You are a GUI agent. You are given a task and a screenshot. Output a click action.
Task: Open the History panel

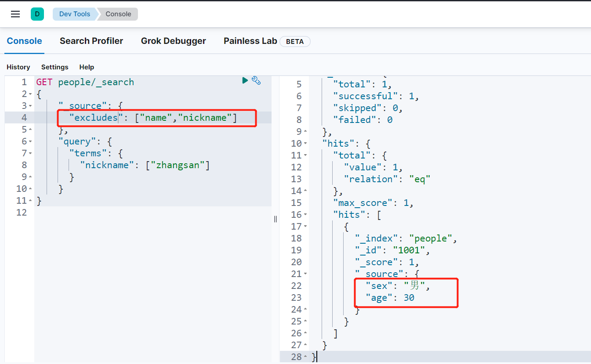pyautogui.click(x=18, y=67)
